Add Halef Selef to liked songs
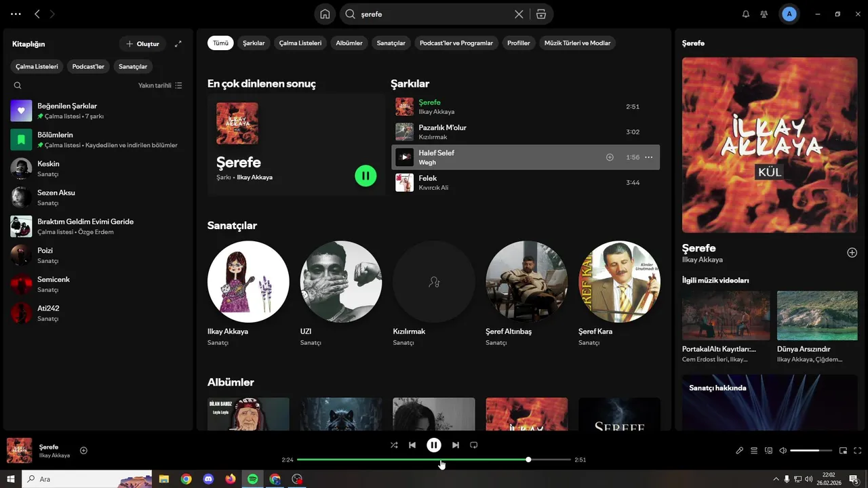Image resolution: width=868 pixels, height=488 pixels. [610, 157]
